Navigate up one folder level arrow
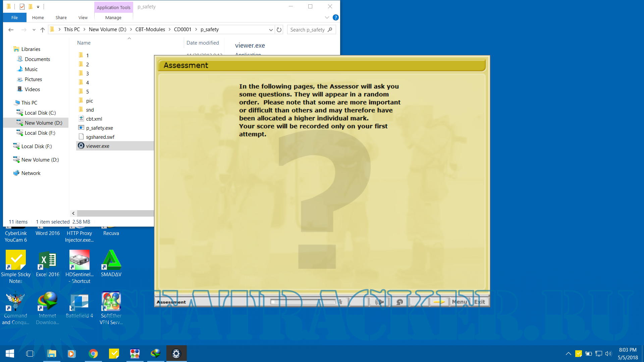Screen dimensions: 644x362 click(x=43, y=29)
